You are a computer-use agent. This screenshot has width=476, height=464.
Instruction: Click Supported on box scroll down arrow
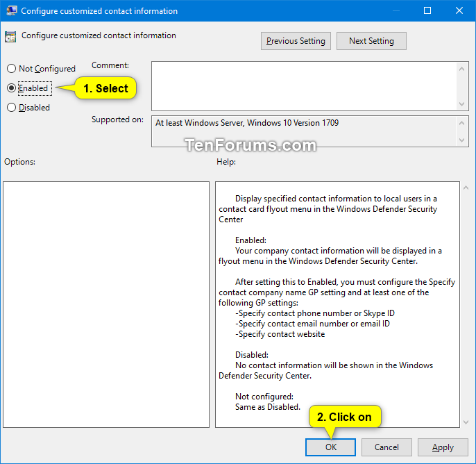click(x=461, y=140)
